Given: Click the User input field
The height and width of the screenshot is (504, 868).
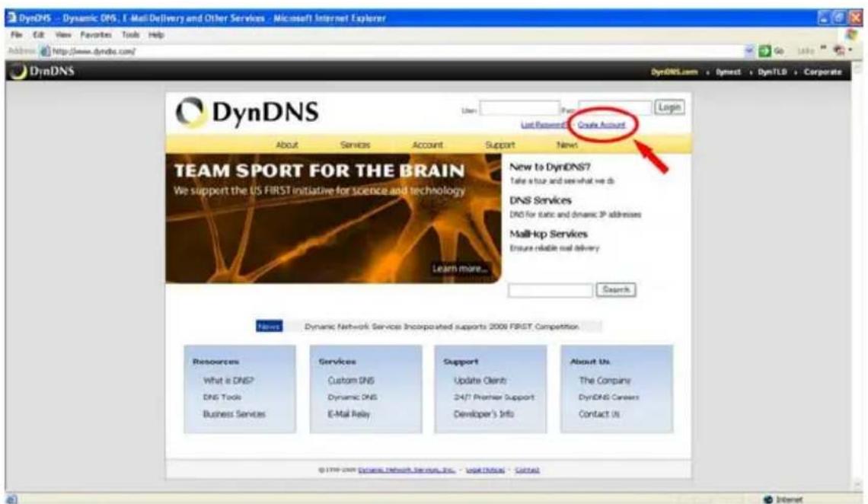Looking at the screenshot, I should 519,108.
